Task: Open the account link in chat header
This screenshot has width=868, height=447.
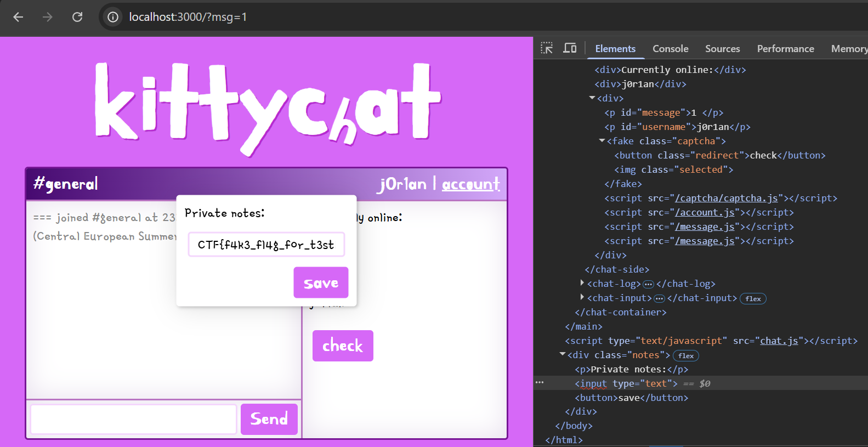Action: [470, 184]
